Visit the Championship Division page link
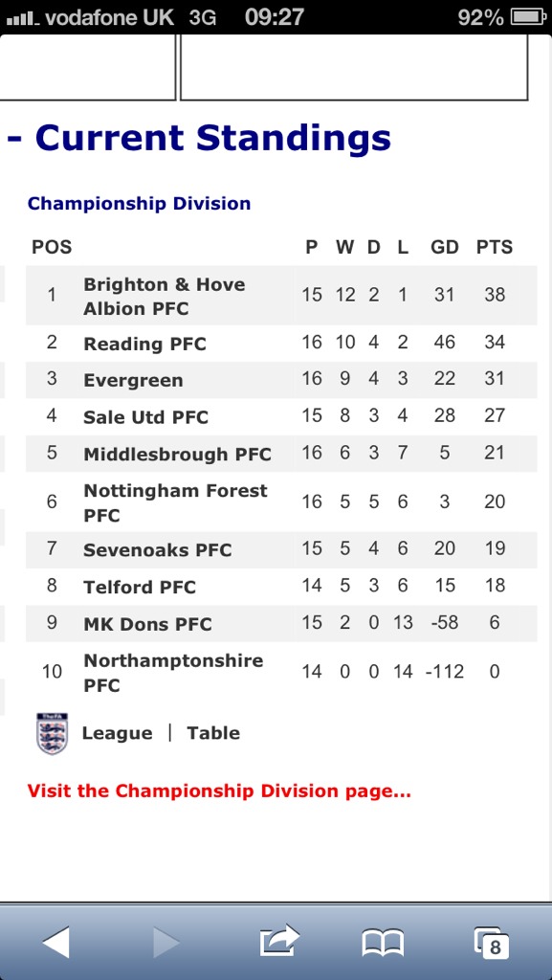Viewport: 552px width, 980px height. pos(219,791)
